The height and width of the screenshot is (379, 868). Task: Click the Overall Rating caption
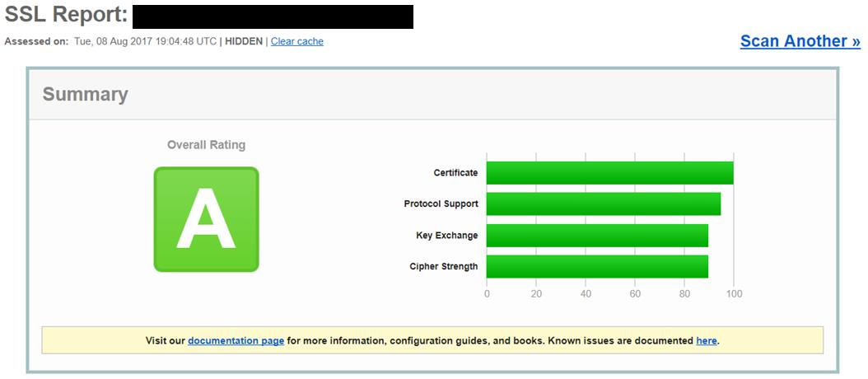click(206, 145)
